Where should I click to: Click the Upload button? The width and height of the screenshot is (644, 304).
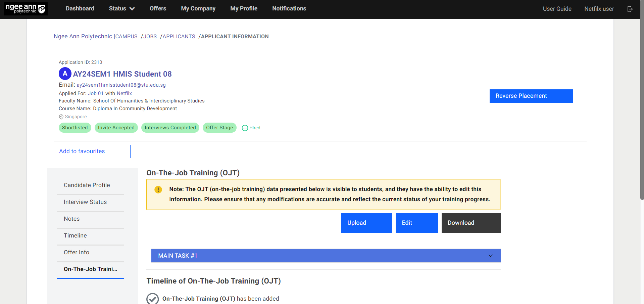click(366, 223)
